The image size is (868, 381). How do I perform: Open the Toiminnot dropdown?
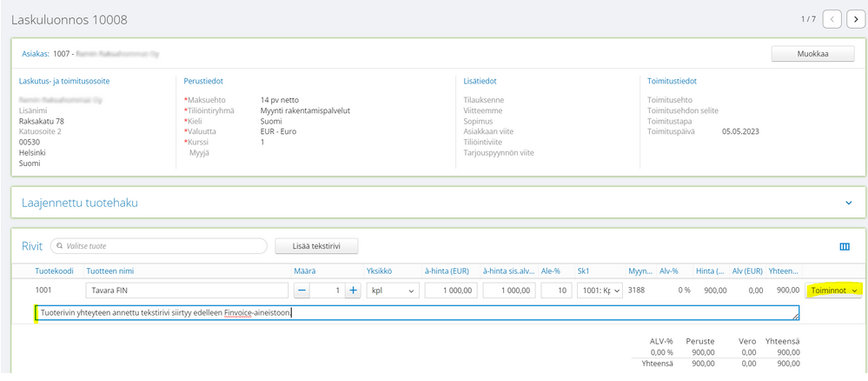click(833, 290)
